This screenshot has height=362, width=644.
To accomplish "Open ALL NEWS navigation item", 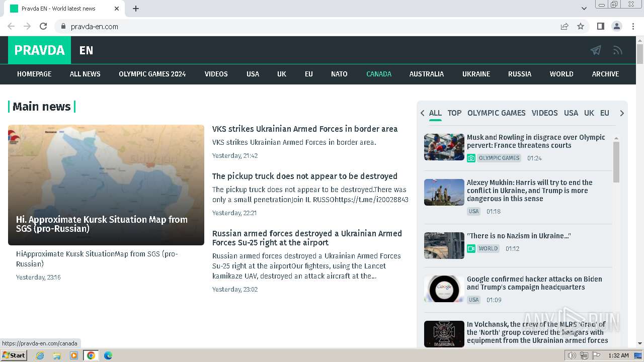I will click(x=85, y=74).
